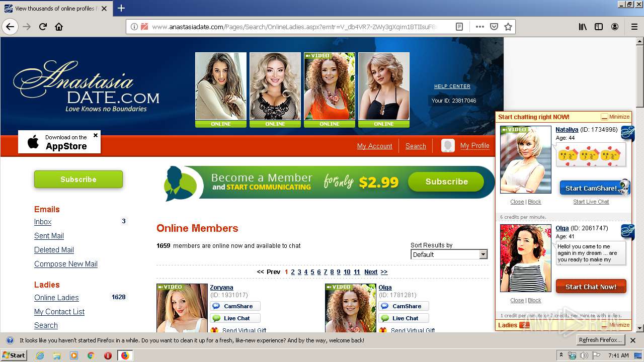Viewport: 644px width, 362px height.
Task: Click the Refresh Firefox button
Action: (600, 340)
